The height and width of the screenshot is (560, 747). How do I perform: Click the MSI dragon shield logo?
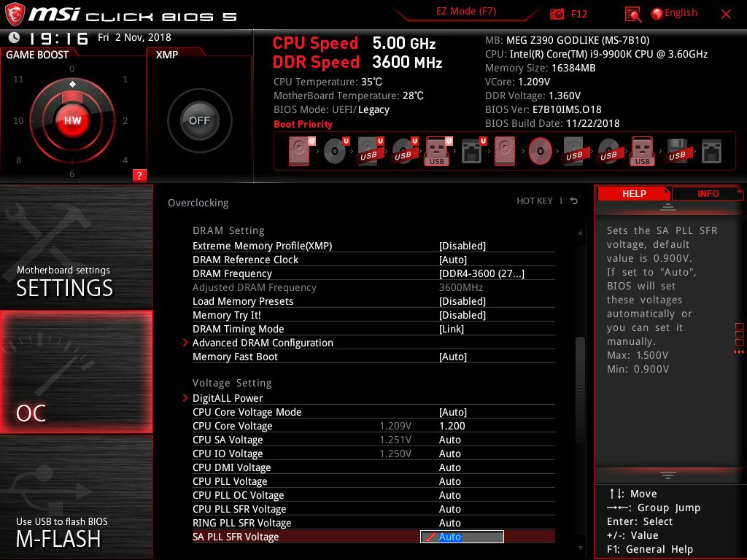coord(15,14)
